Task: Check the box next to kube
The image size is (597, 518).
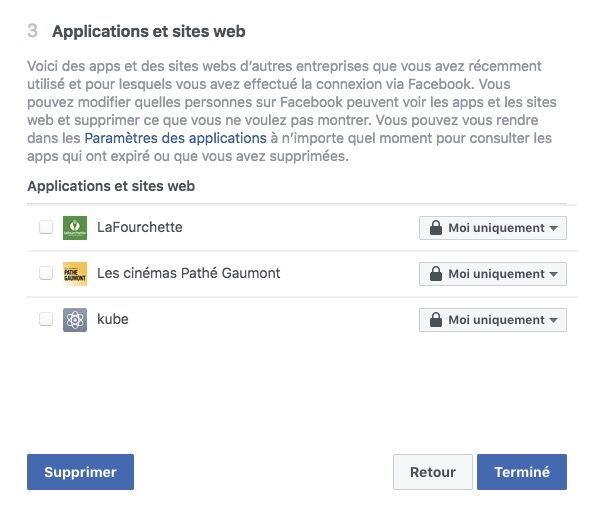Action: pyautogui.click(x=46, y=319)
